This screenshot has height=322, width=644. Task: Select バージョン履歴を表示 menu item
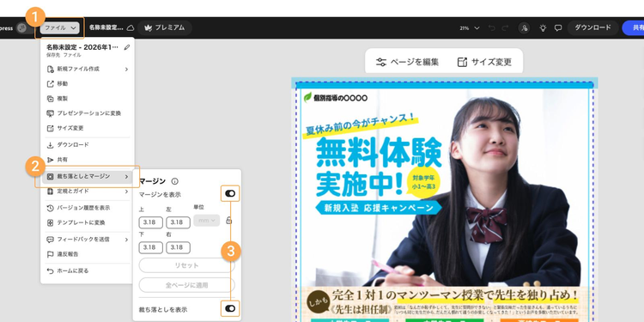click(87, 208)
